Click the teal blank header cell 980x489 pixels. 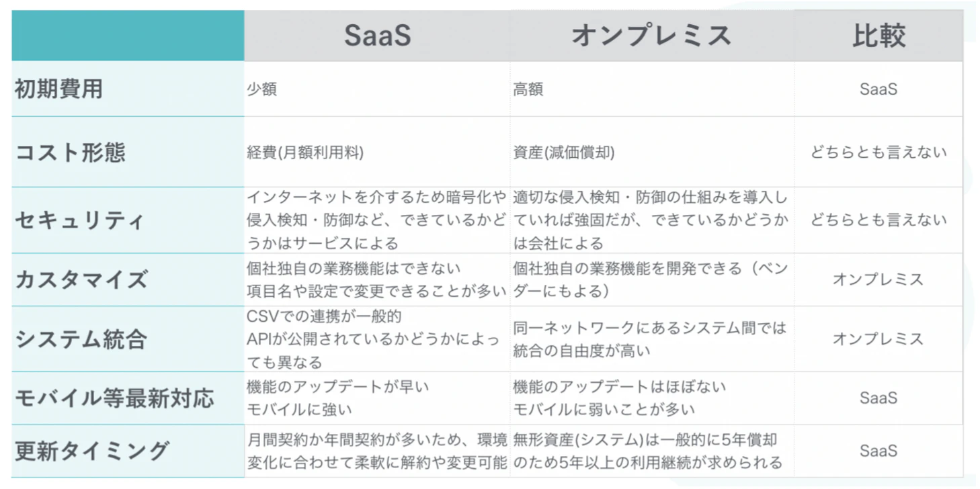(128, 36)
